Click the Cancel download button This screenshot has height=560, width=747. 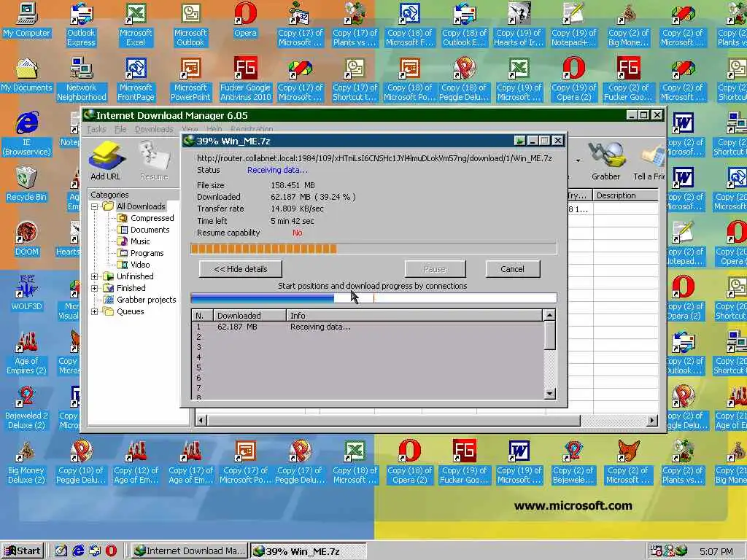point(513,269)
